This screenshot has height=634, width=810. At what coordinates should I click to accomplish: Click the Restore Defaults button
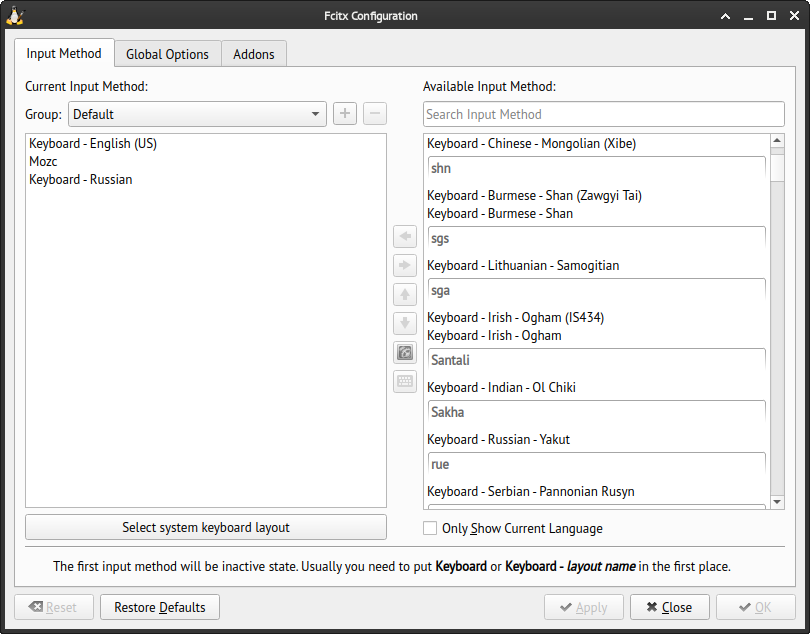pos(159,606)
